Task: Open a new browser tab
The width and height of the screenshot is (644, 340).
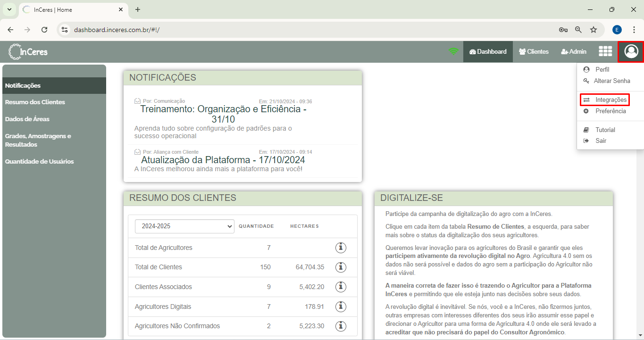Action: pos(138,9)
